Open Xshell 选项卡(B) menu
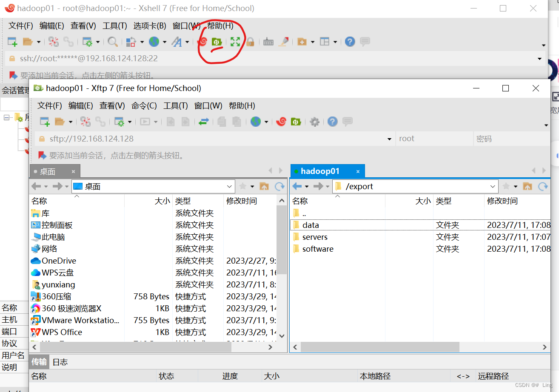This screenshot has width=559, height=392. [151, 26]
